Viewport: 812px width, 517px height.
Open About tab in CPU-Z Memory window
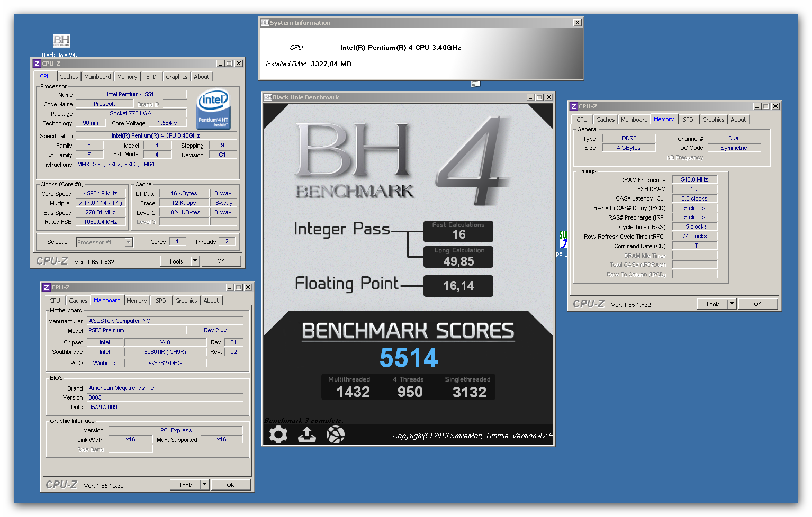click(738, 120)
